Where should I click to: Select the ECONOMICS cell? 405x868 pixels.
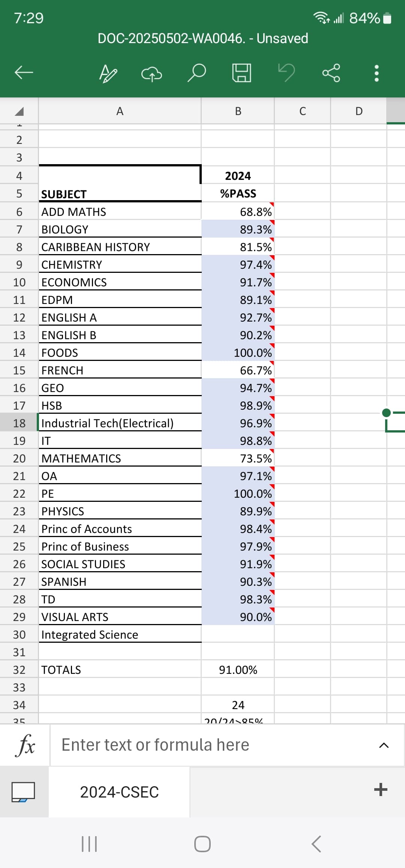click(x=120, y=282)
